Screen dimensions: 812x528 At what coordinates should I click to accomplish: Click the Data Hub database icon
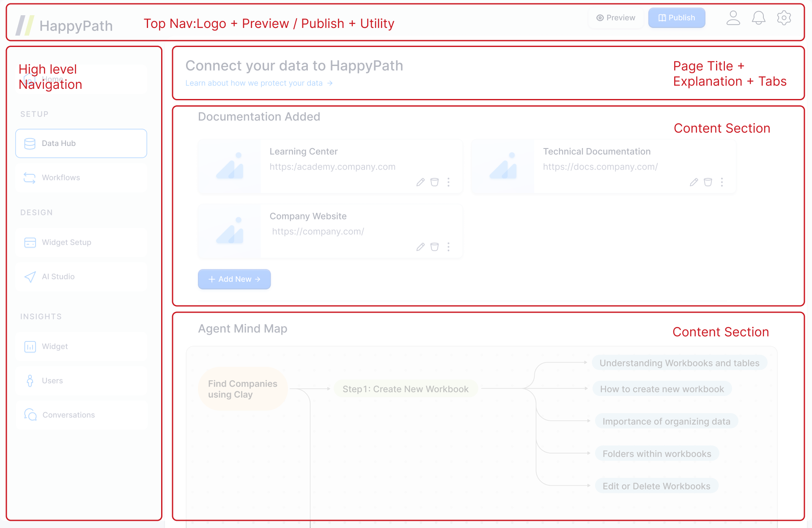pos(30,143)
